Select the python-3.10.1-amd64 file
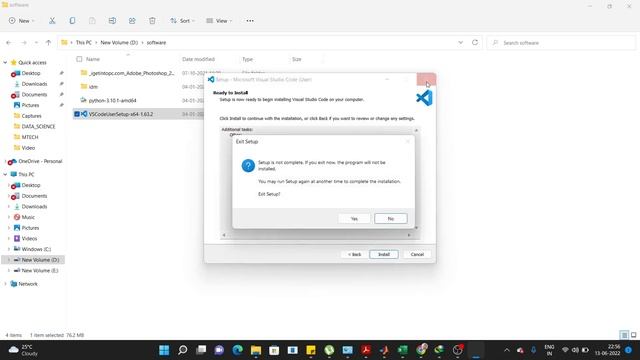Image resolution: width=640 pixels, height=360 pixels. pyautogui.click(x=112, y=100)
